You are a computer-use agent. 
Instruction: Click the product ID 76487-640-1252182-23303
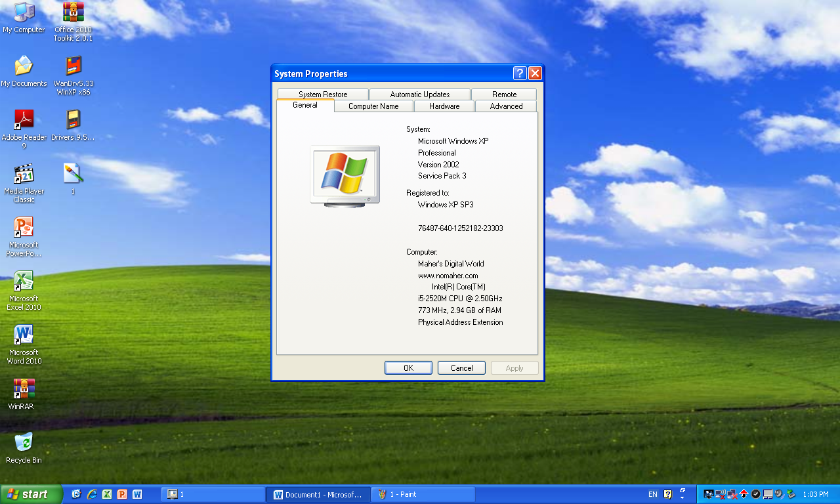[x=461, y=228]
